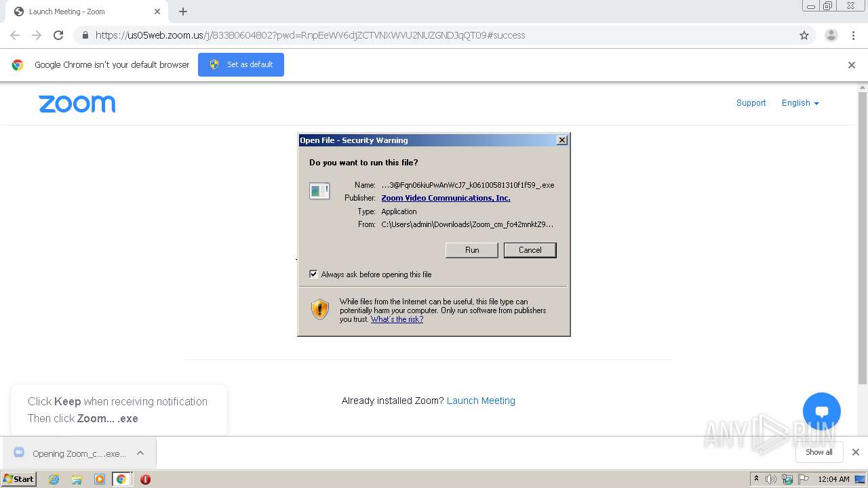
Task: Close the Launch Meeting - Zoom tab
Action: coord(157,12)
